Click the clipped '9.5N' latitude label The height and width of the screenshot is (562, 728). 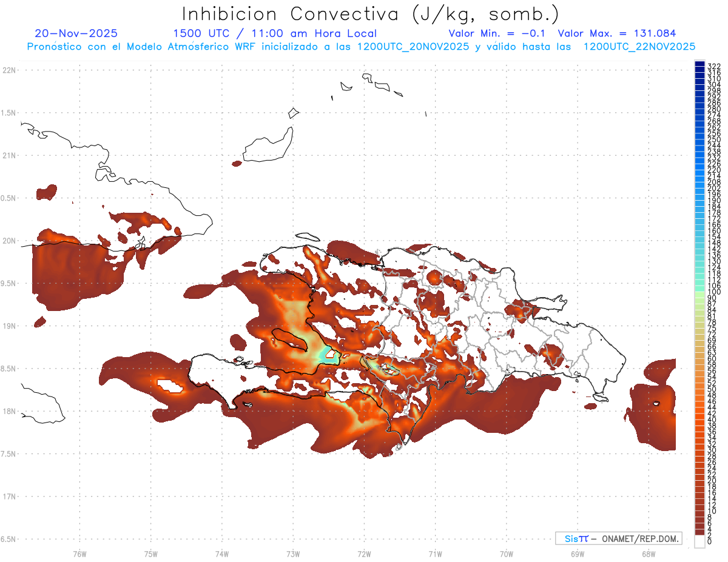click(8, 283)
